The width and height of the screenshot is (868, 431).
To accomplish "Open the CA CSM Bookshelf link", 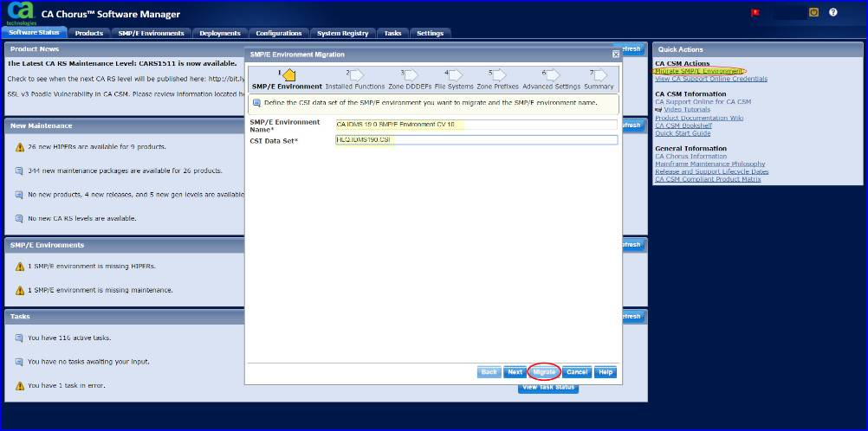I will click(683, 125).
